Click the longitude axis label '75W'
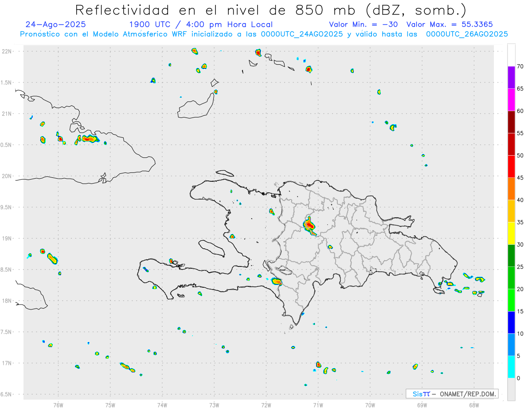 (110, 405)
